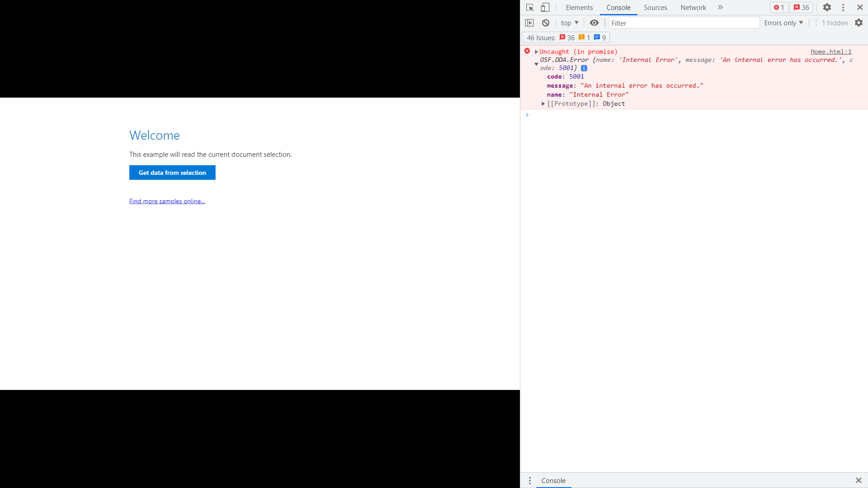The height and width of the screenshot is (488, 868).
Task: Toggle the device emulation toolbar
Action: click(x=545, y=7)
